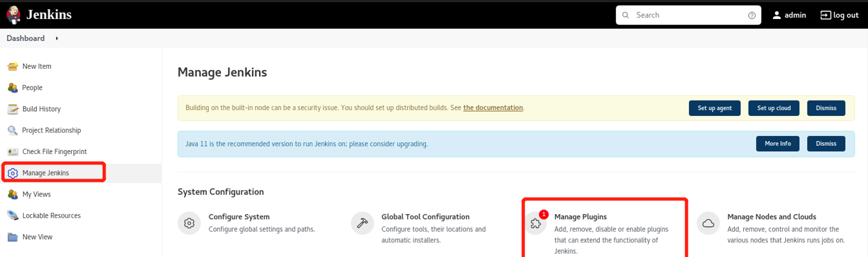Click the Configure System gear icon

click(189, 223)
